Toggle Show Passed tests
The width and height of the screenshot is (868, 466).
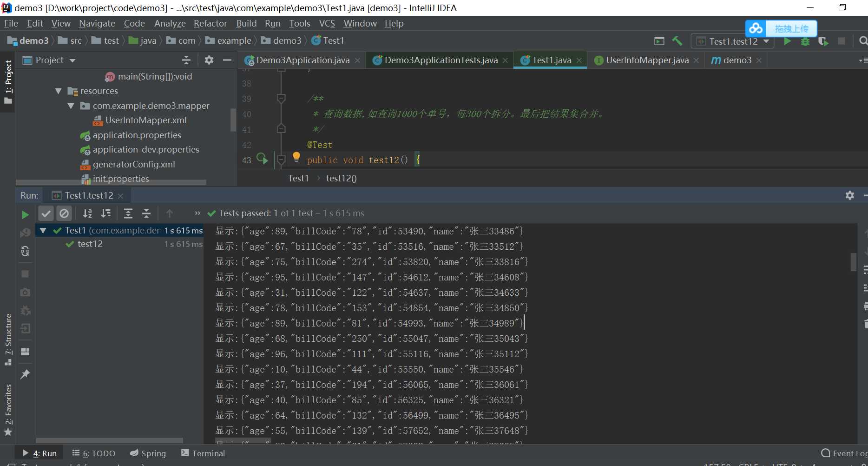(x=46, y=213)
